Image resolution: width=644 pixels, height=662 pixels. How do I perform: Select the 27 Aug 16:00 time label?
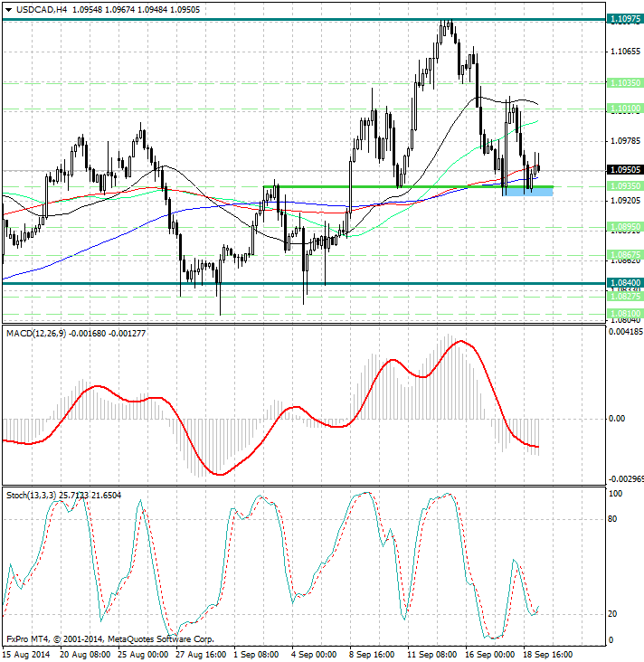tap(201, 655)
